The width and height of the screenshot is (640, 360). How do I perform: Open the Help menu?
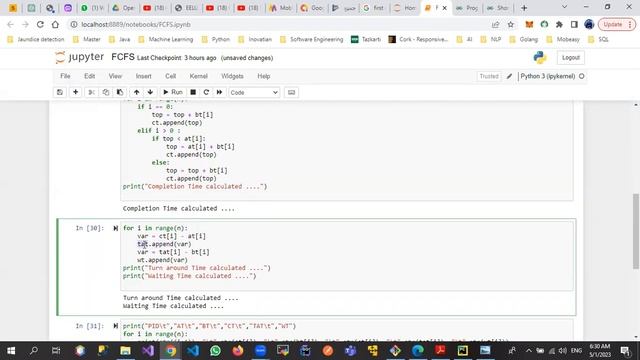click(264, 76)
